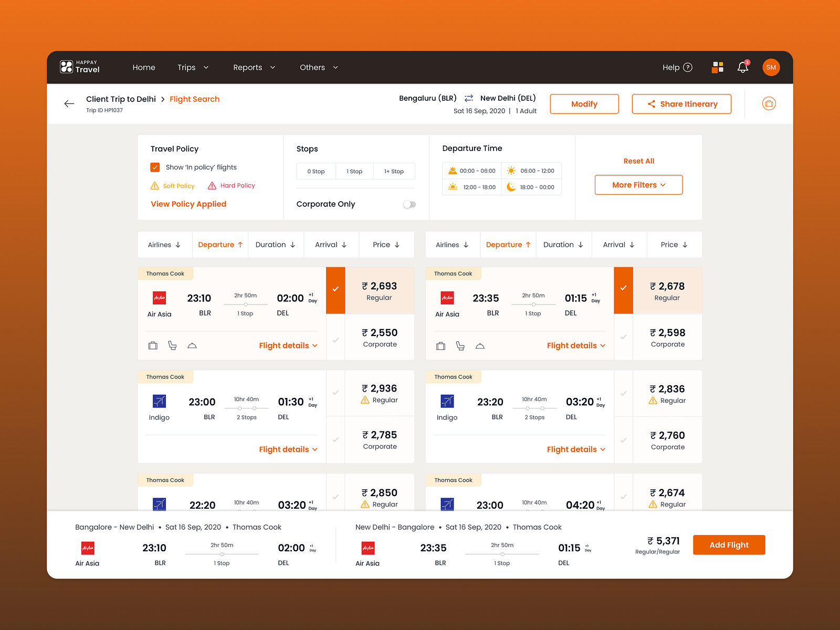
Task: Open the Reports menu
Action: [x=254, y=67]
